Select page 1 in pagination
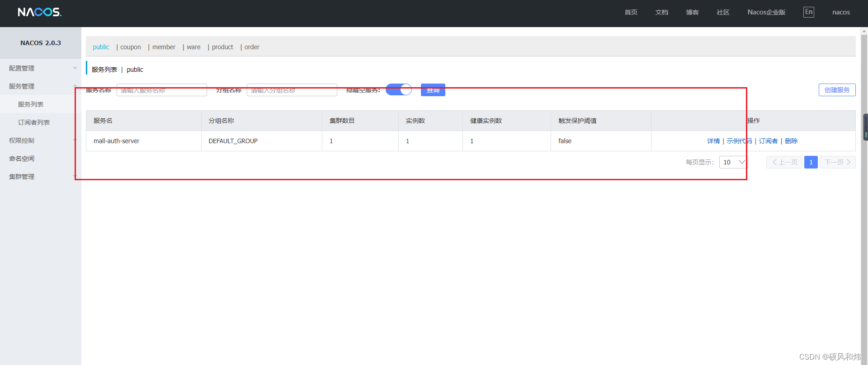The width and height of the screenshot is (868, 365). click(811, 162)
